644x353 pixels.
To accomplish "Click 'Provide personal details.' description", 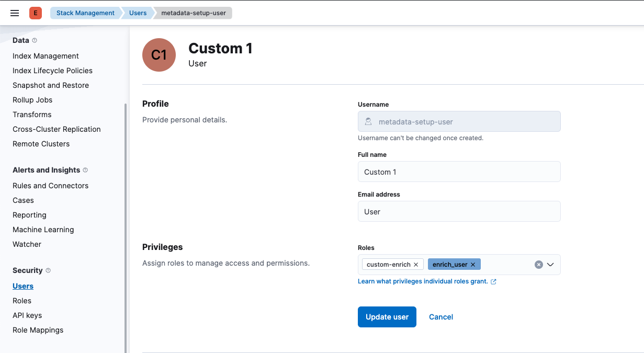I will 185,120.
